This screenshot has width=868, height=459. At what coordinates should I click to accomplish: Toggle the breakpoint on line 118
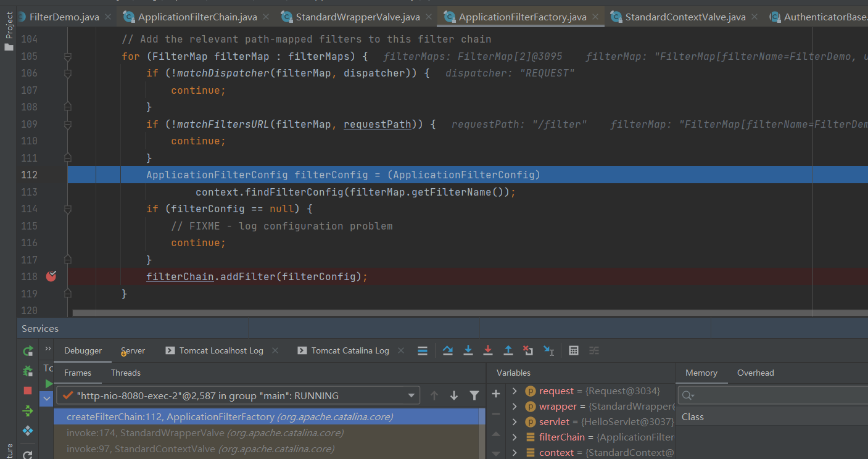tap(51, 276)
